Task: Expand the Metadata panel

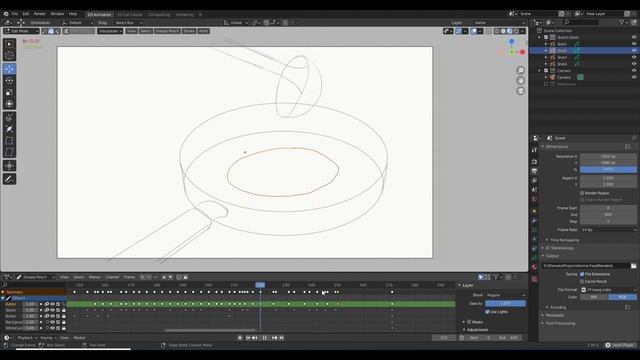Action: click(x=554, y=315)
